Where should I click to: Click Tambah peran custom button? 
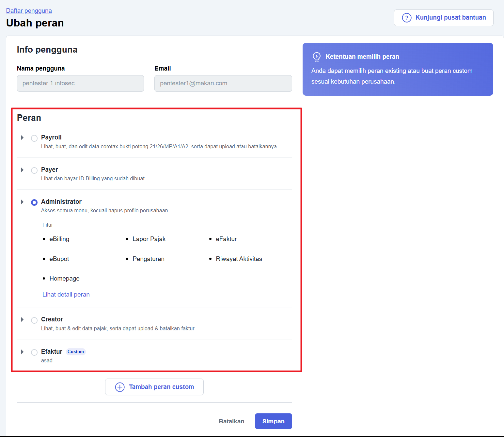click(x=154, y=387)
